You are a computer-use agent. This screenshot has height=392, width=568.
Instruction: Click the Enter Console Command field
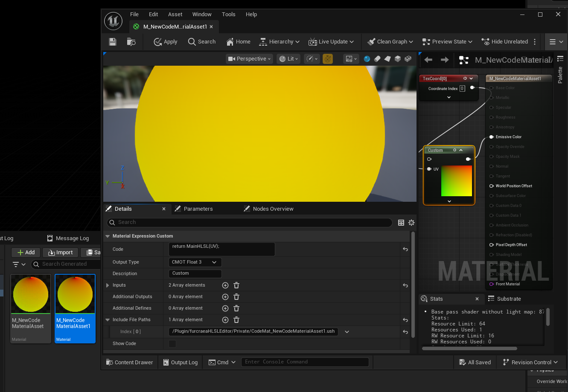point(305,362)
